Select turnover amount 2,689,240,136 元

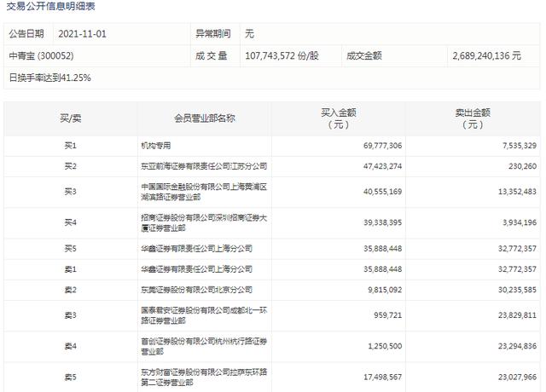[486, 55]
